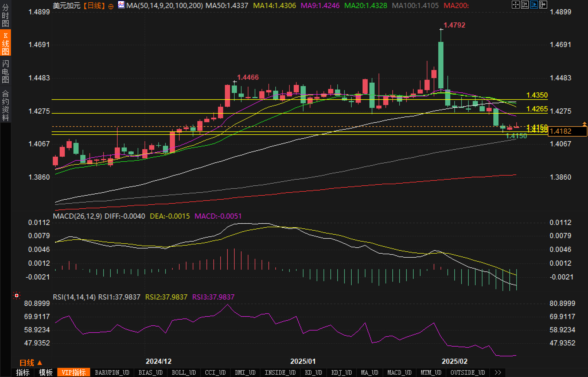Image resolution: width=588 pixels, height=377 pixels.
Task: Open the 分时图 sidebar view
Action: pyautogui.click(x=5, y=15)
